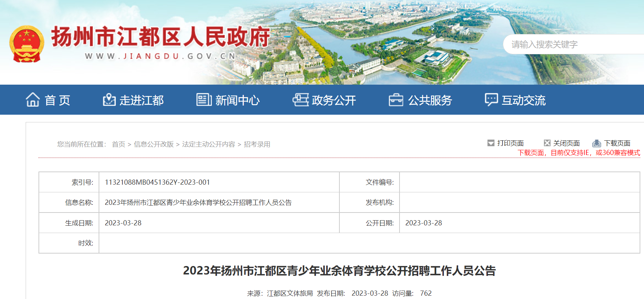Click the 生成日期 label cell
The width and height of the screenshot is (644, 299).
click(x=69, y=223)
